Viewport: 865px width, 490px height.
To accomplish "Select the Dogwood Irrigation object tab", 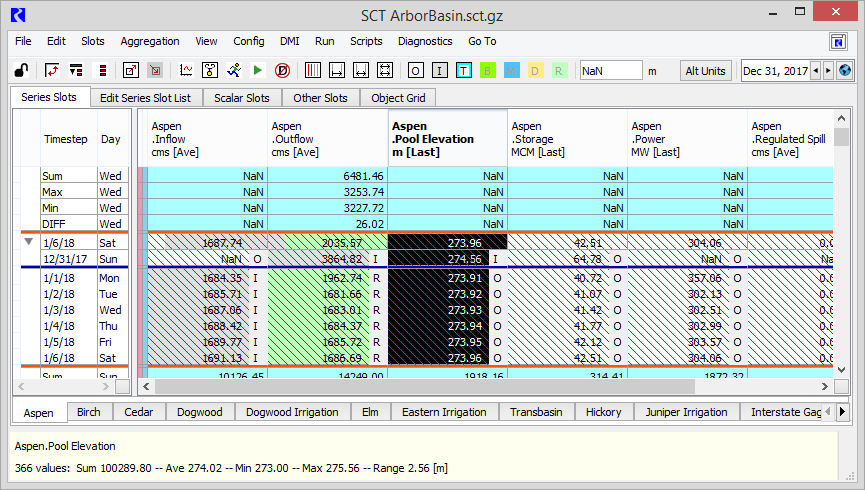I will click(292, 412).
